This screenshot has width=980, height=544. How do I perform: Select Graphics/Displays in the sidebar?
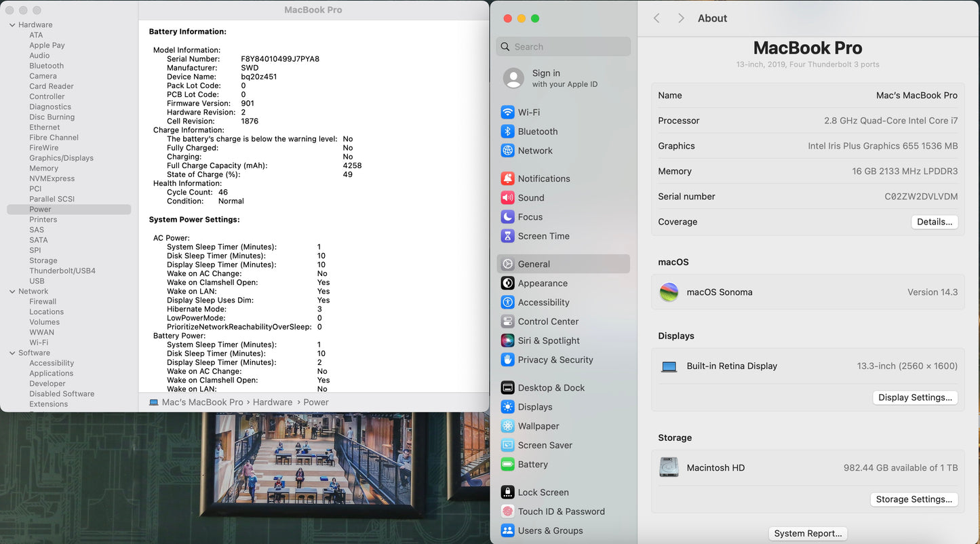click(61, 158)
